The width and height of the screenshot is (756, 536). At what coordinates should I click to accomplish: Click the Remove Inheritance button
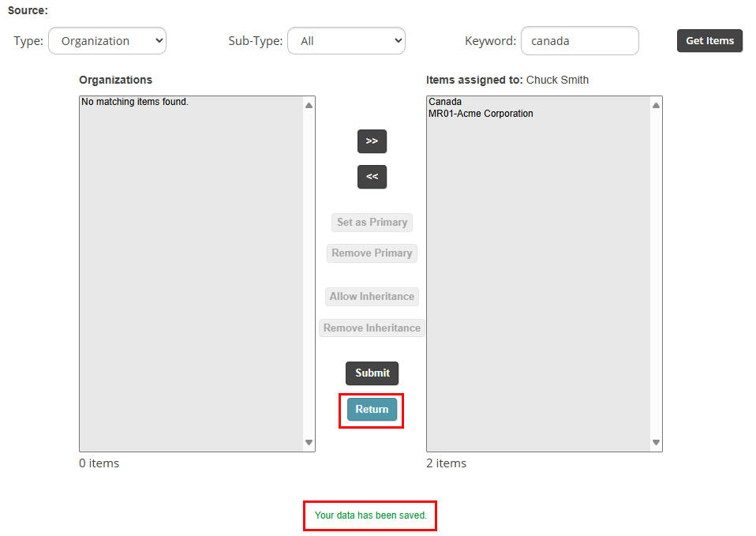[x=372, y=328]
